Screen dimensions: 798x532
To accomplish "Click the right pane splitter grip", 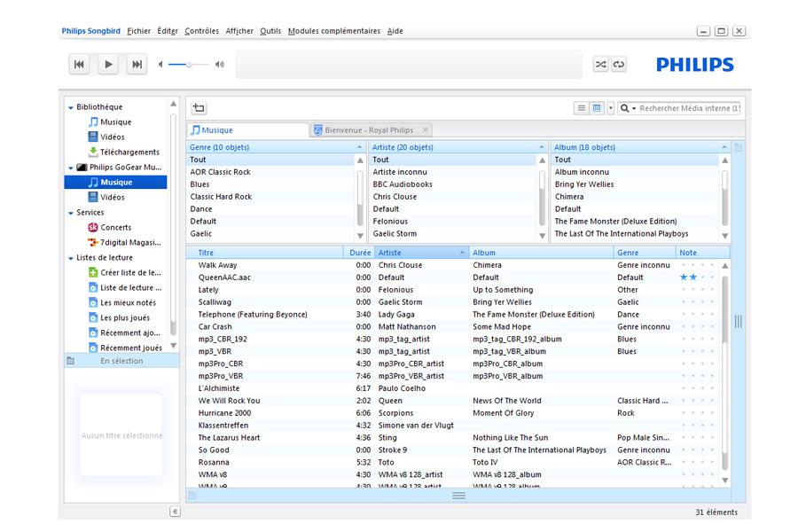I will point(738,321).
